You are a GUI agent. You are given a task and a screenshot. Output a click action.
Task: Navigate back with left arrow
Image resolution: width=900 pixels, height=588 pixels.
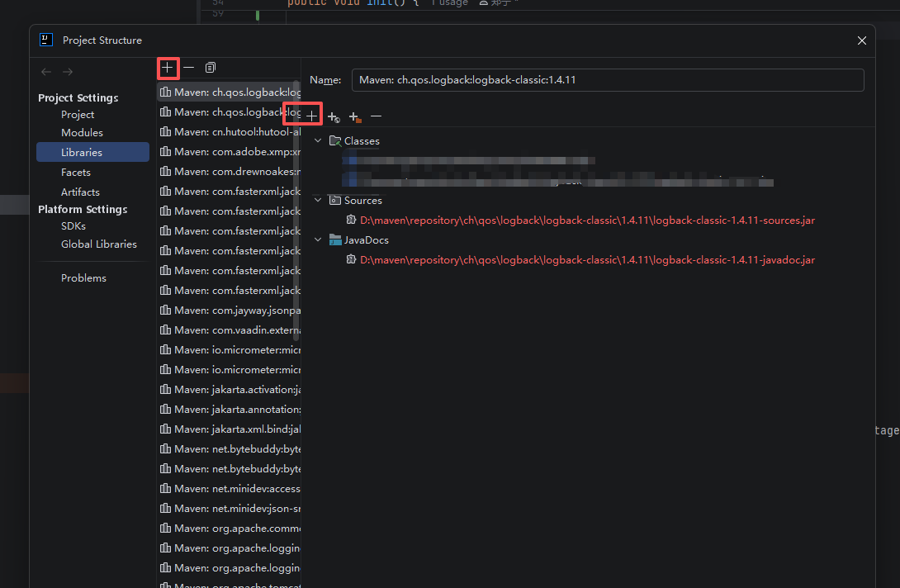[x=46, y=72]
